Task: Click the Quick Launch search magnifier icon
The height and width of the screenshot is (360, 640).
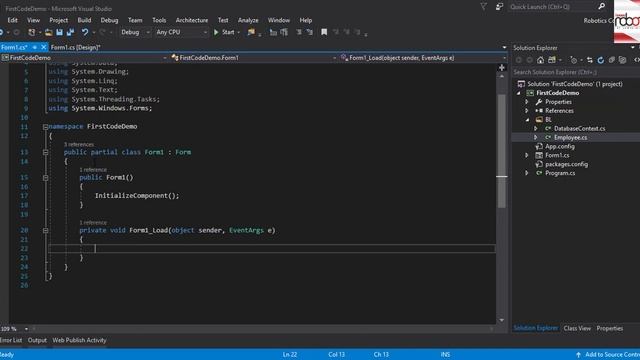Action: (x=601, y=7)
